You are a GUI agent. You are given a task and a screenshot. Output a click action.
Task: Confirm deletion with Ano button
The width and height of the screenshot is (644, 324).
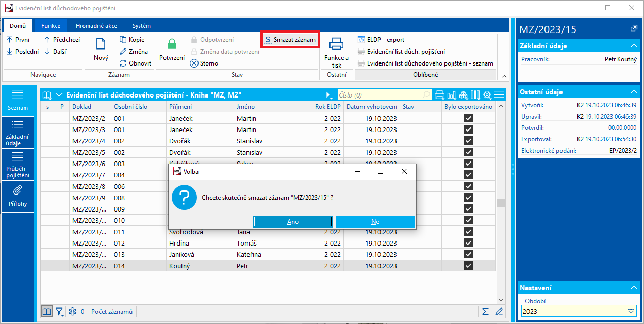point(293,221)
